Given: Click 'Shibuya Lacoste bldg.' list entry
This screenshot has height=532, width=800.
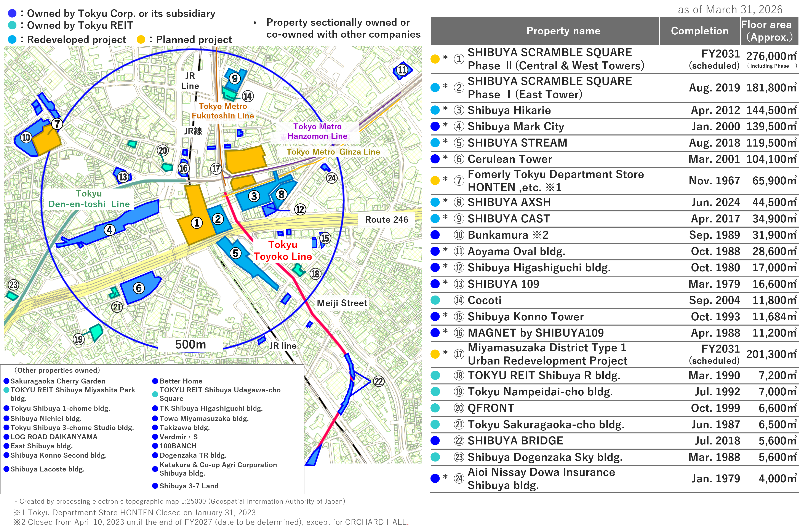Looking at the screenshot, I should 47,469.
